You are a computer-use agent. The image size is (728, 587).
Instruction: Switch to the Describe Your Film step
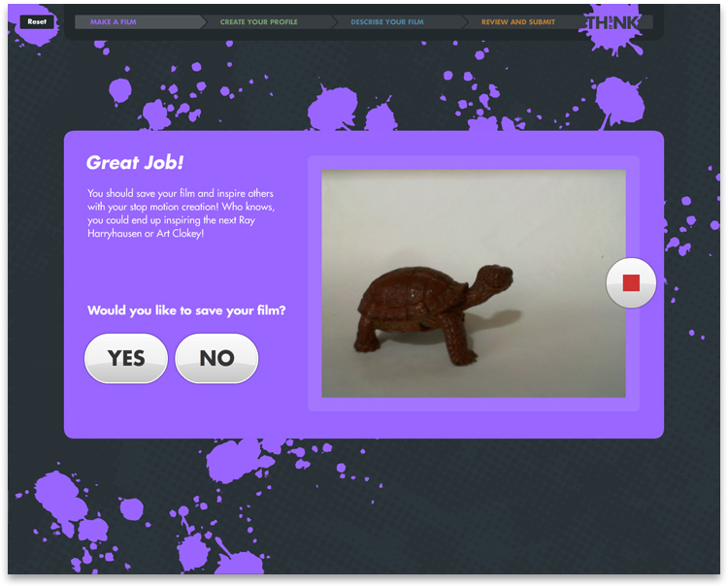coord(397,21)
